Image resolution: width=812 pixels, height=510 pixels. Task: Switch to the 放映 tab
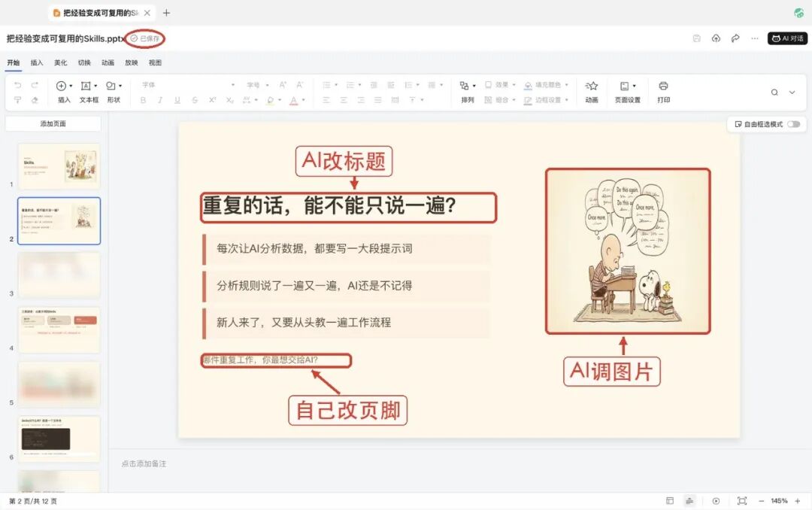(132, 62)
